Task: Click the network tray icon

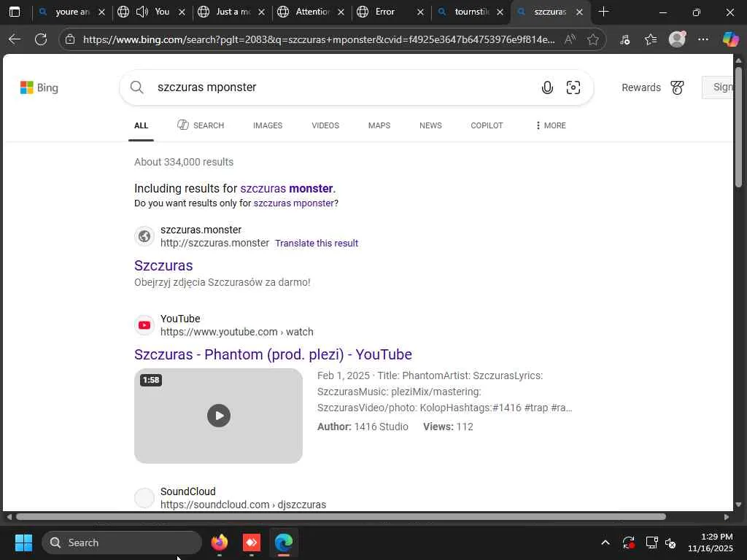Action: point(651,542)
